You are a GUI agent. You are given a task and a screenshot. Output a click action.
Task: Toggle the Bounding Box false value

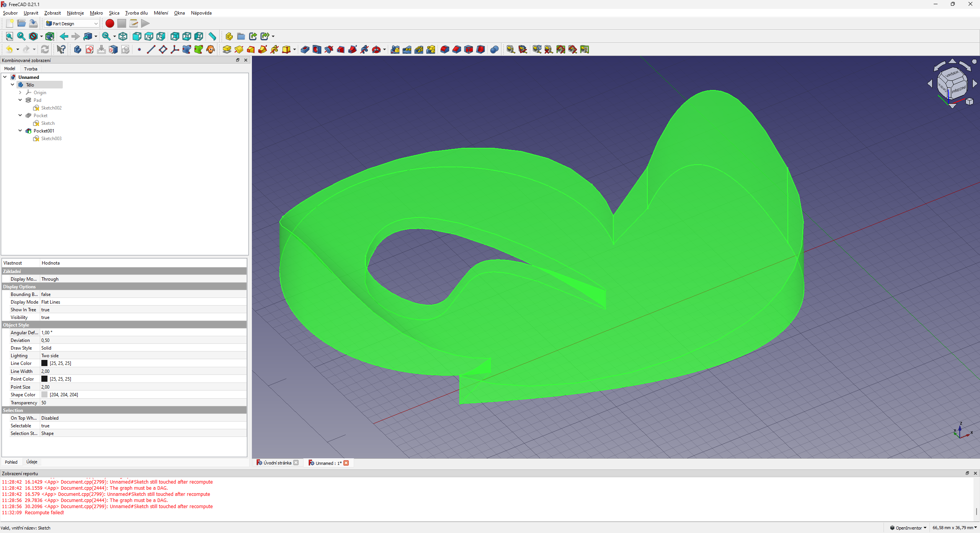pyautogui.click(x=46, y=294)
